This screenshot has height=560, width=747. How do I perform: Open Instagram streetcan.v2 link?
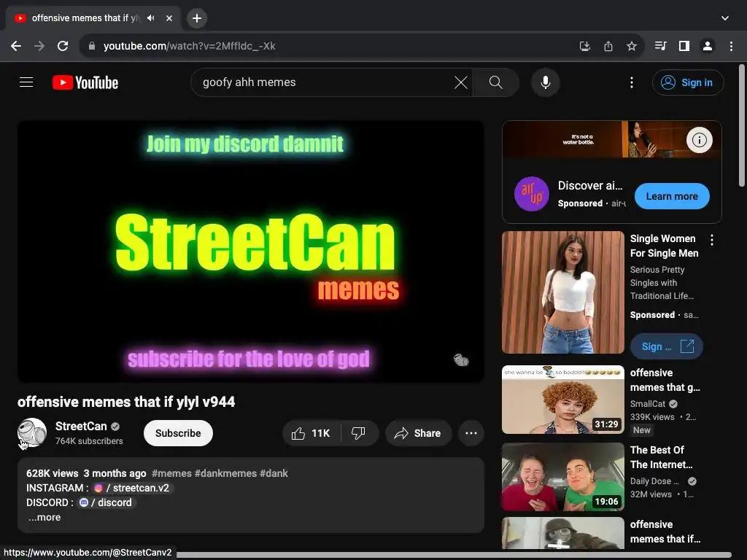click(132, 488)
